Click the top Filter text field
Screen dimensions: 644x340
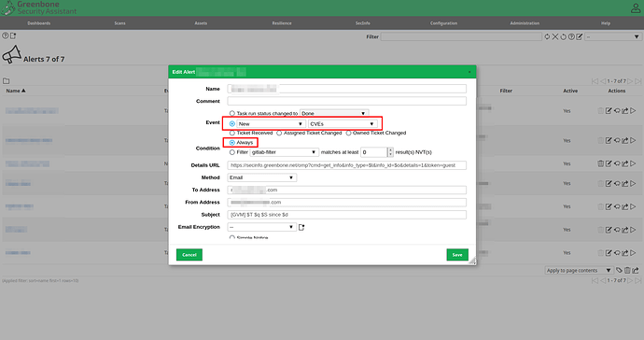click(461, 36)
